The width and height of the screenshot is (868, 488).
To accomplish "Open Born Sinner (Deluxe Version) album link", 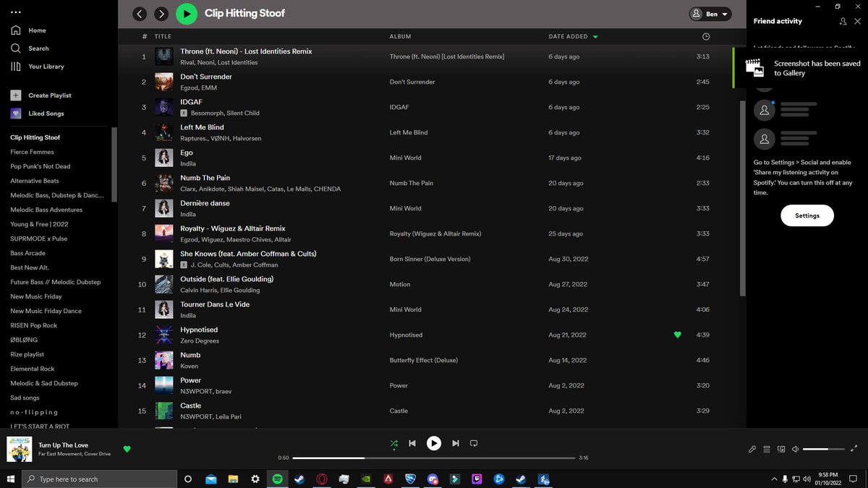I will 430,259.
